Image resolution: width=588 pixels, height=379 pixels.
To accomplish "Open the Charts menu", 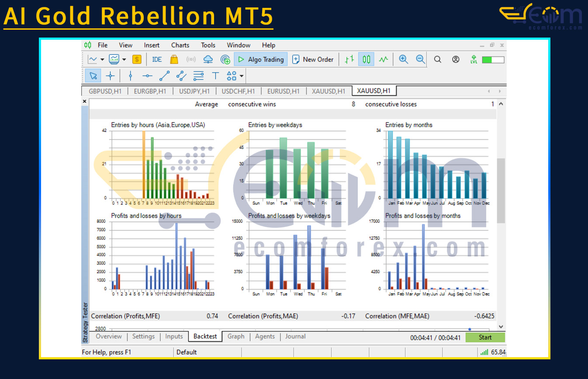I will [x=180, y=45].
